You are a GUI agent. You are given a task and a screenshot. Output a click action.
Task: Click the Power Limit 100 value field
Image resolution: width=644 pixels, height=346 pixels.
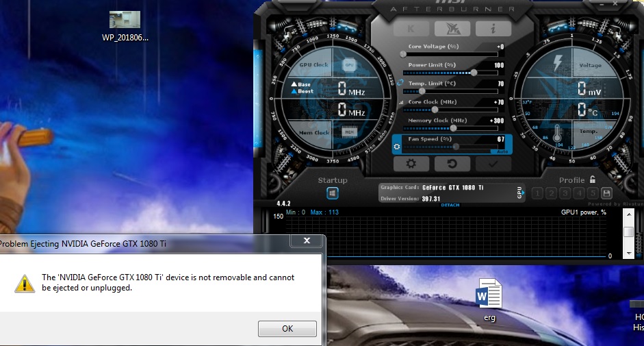click(x=499, y=65)
